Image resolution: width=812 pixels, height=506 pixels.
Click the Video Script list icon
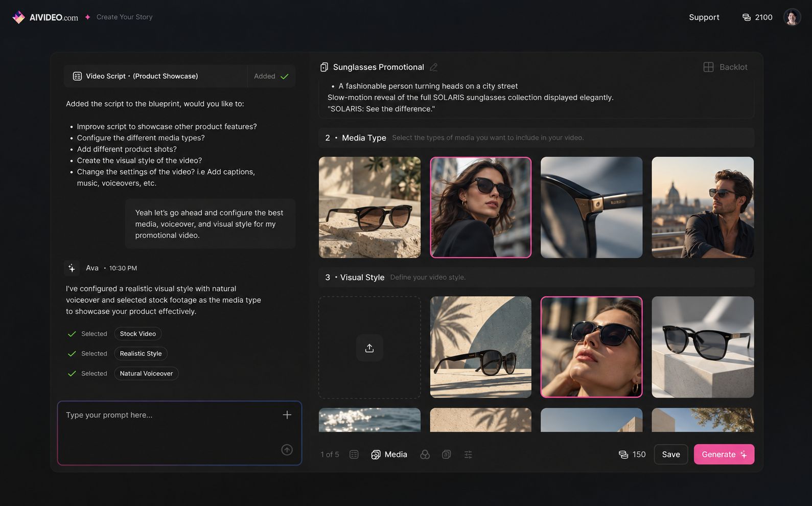point(77,76)
